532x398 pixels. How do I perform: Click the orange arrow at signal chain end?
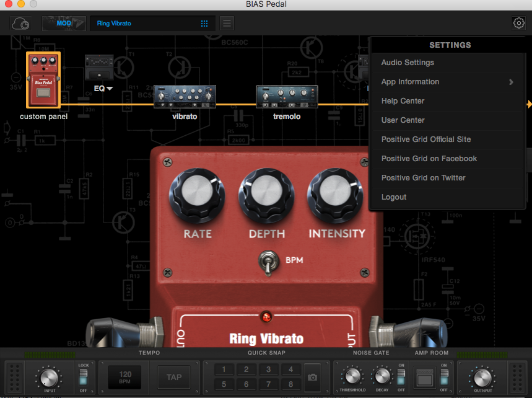530,104
